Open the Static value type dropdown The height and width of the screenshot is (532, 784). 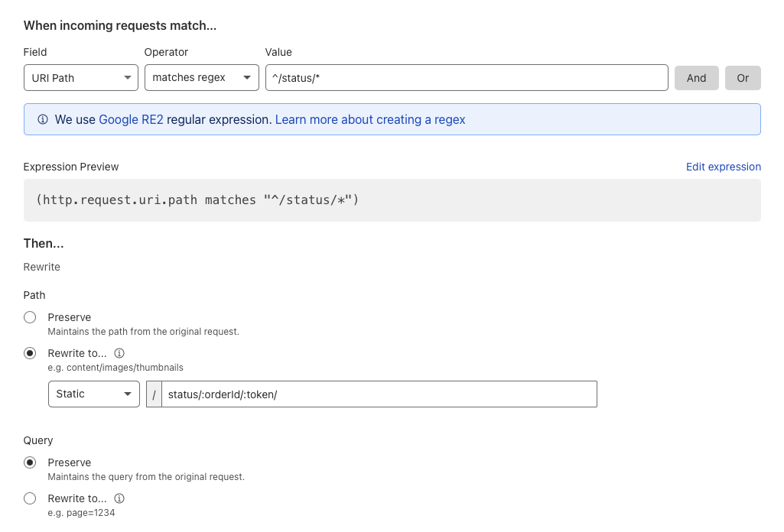[x=93, y=394]
